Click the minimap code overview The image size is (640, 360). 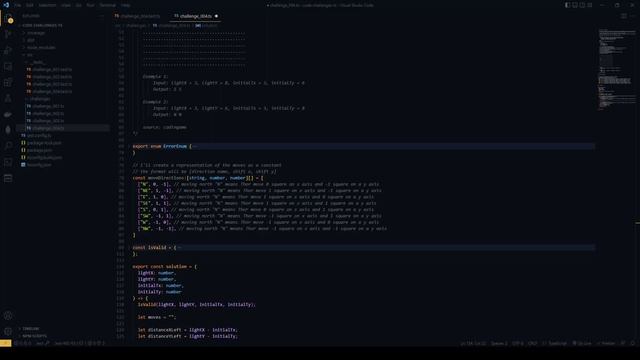pos(616,69)
